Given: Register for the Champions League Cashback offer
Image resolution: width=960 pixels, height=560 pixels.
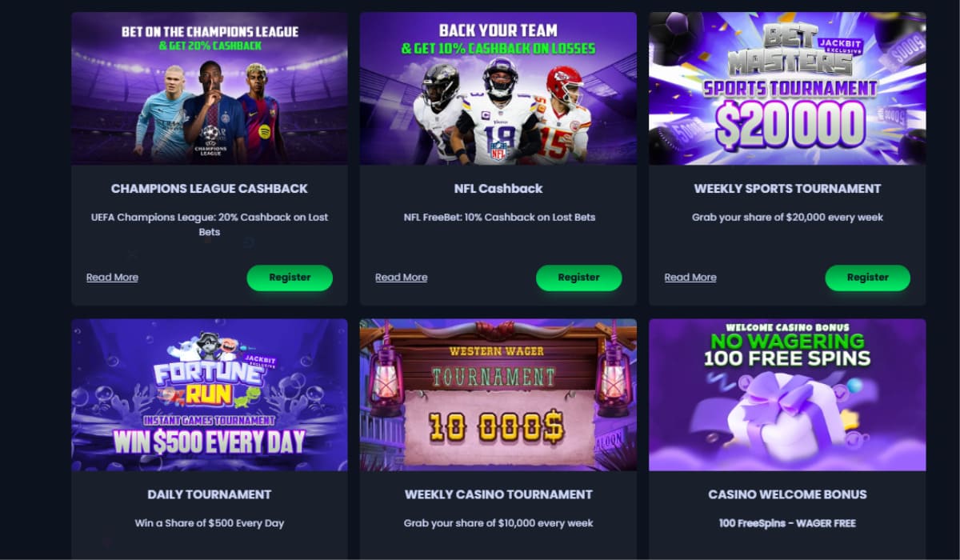Looking at the screenshot, I should tap(290, 278).
